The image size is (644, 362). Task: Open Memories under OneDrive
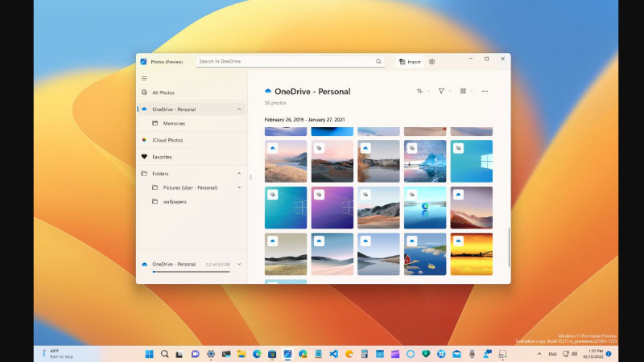[x=174, y=124]
